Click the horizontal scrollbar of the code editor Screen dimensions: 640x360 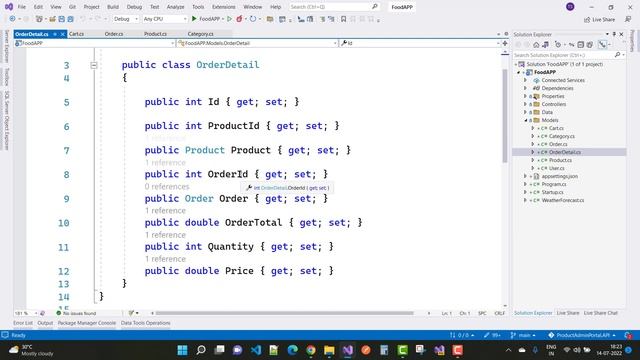click(285, 313)
